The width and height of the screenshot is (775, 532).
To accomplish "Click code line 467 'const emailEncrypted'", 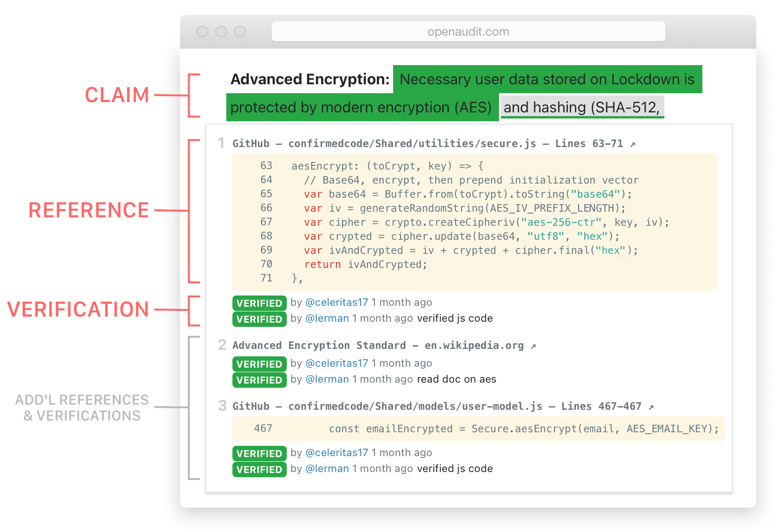I will tap(524, 429).
